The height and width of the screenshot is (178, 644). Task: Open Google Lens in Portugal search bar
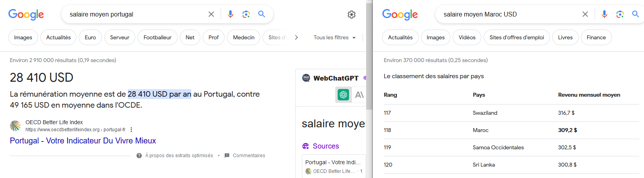point(246,14)
